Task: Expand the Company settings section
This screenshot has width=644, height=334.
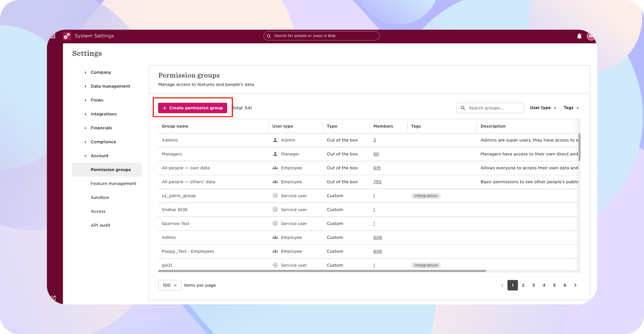Action: [85, 72]
